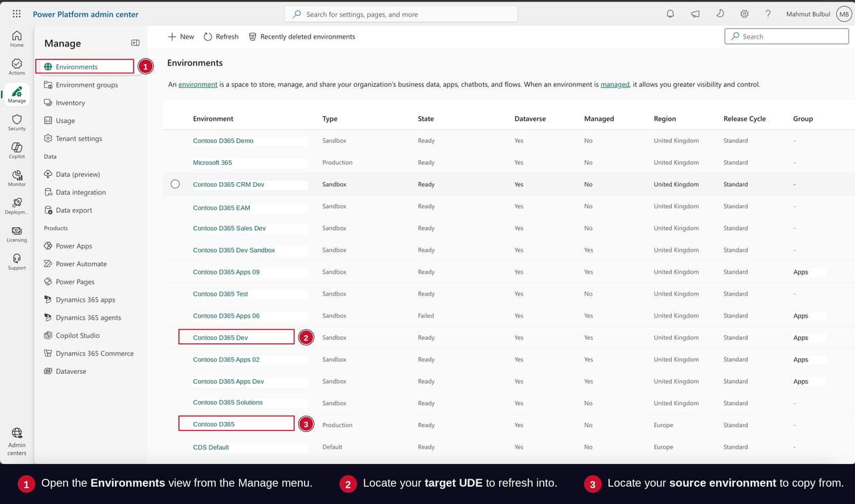Open Contoso D365 Apps 06 environment

[x=226, y=316]
